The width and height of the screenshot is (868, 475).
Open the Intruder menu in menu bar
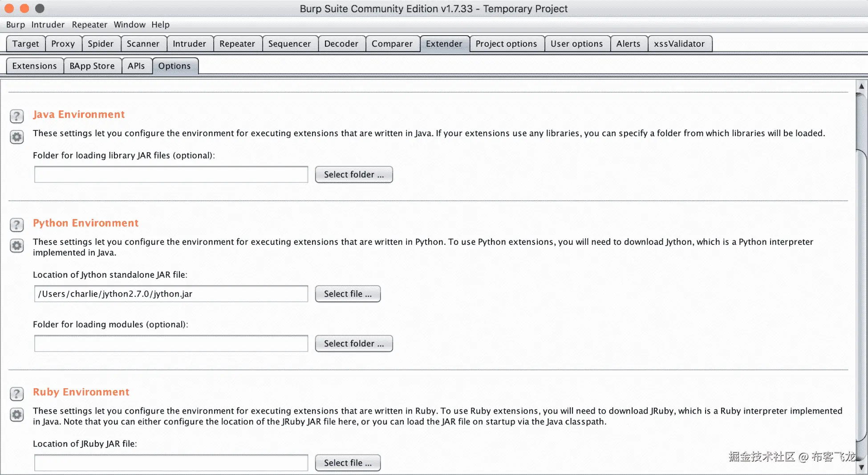pyautogui.click(x=48, y=24)
